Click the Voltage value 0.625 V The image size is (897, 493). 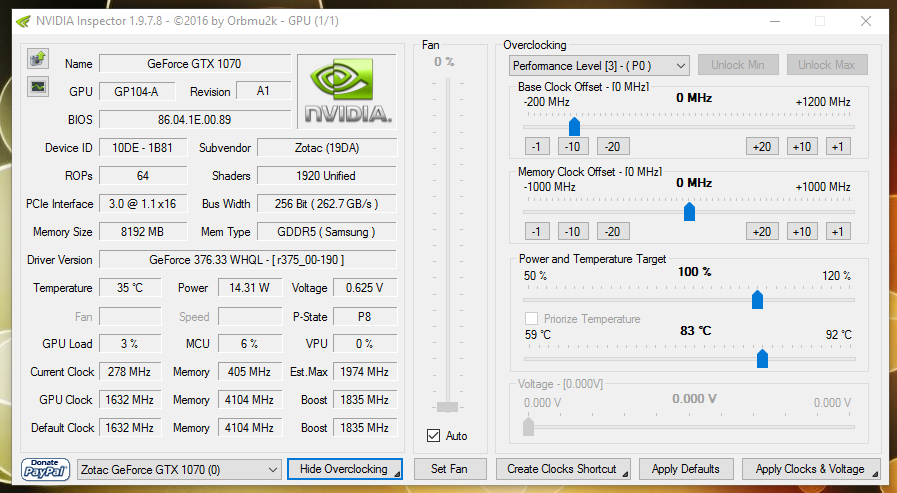pos(364,288)
